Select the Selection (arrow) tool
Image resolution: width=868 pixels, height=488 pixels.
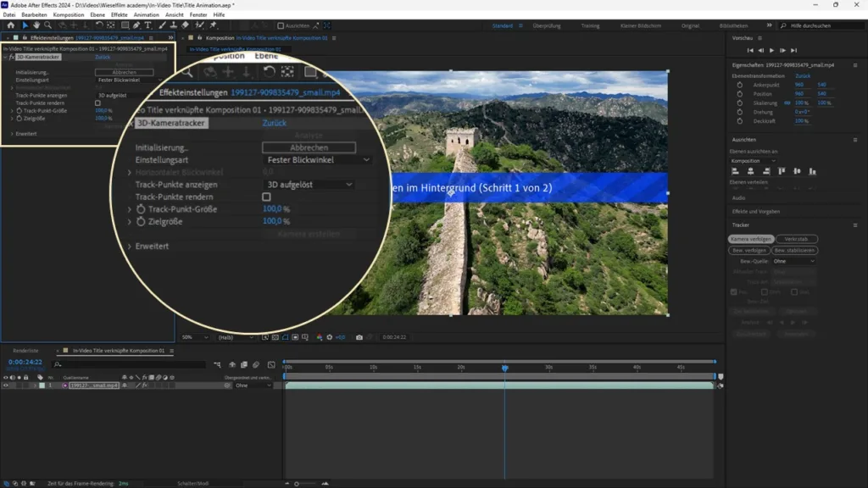[x=25, y=25]
